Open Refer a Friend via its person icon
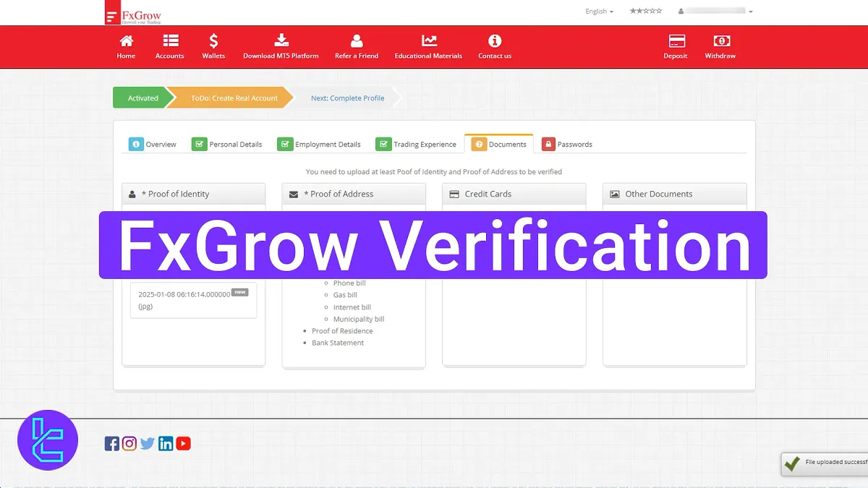Screen dimensions: 868x488 pyautogui.click(x=356, y=41)
